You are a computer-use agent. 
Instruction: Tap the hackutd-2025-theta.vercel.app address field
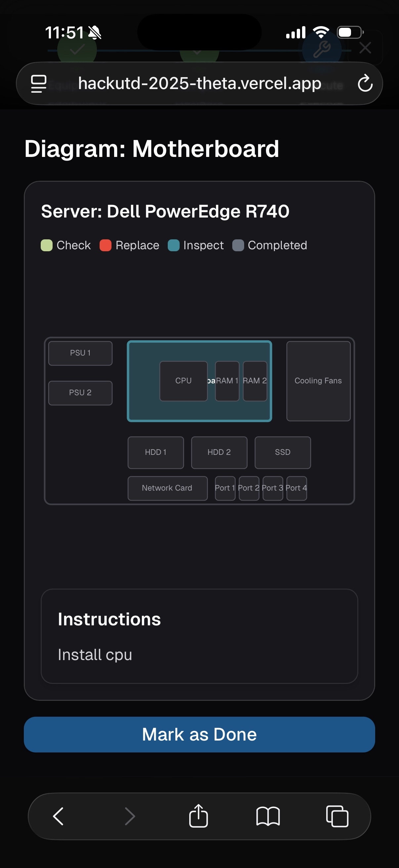(199, 83)
